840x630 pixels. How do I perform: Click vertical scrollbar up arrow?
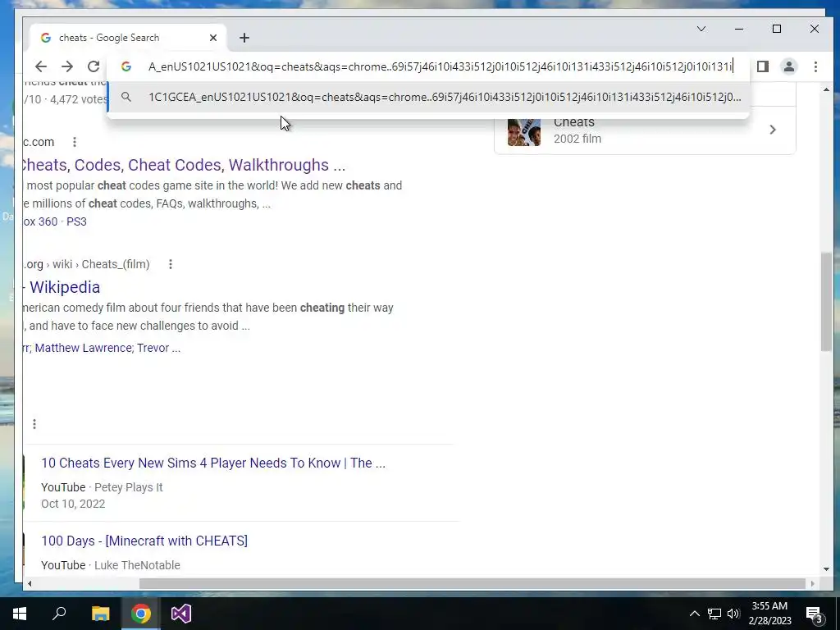coord(826,89)
